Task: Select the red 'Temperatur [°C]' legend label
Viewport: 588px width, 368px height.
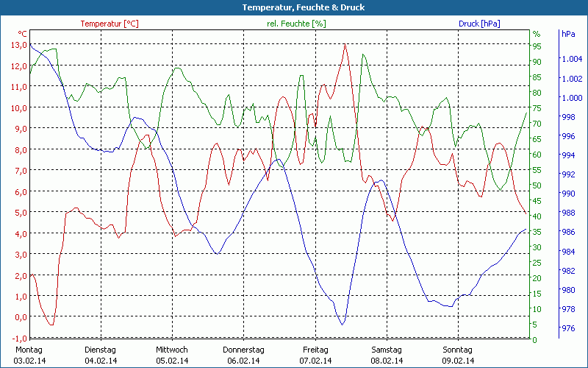Action: pos(110,24)
